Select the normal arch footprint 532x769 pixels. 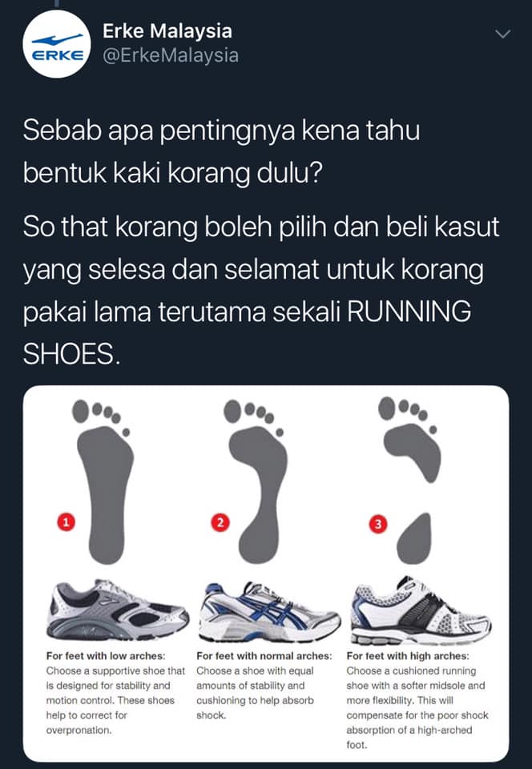[x=256, y=481]
